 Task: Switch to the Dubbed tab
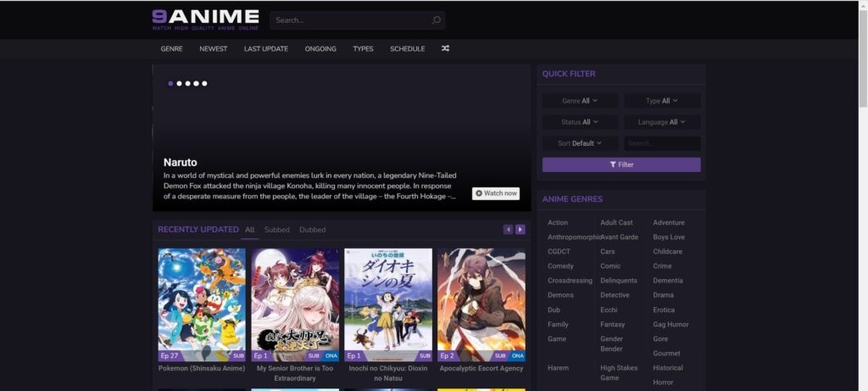312,229
